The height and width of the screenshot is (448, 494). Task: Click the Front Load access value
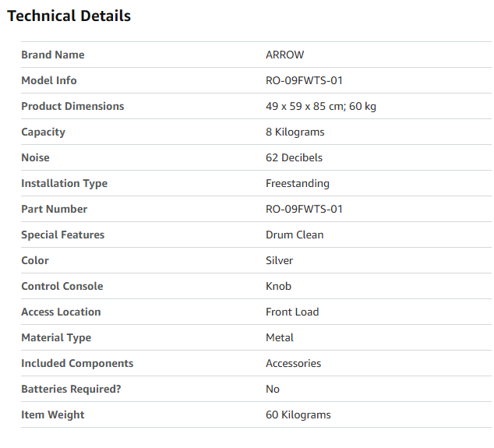click(292, 312)
